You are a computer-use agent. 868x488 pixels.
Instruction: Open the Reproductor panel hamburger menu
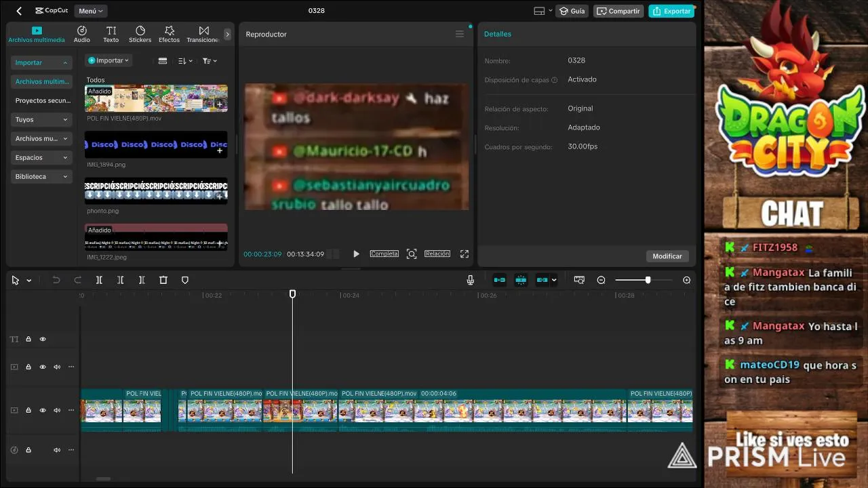pyautogui.click(x=460, y=34)
